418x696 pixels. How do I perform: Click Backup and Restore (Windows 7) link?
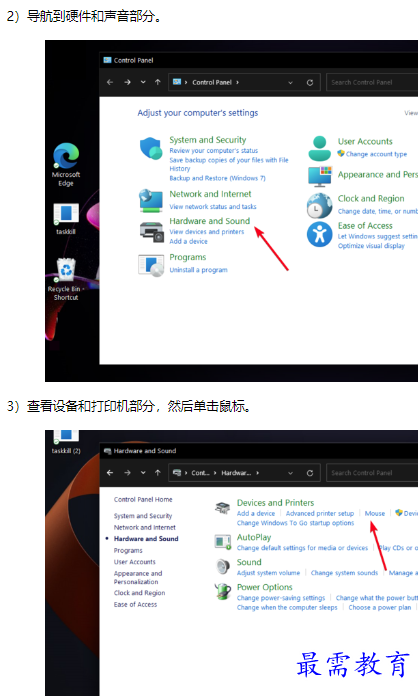(x=217, y=178)
